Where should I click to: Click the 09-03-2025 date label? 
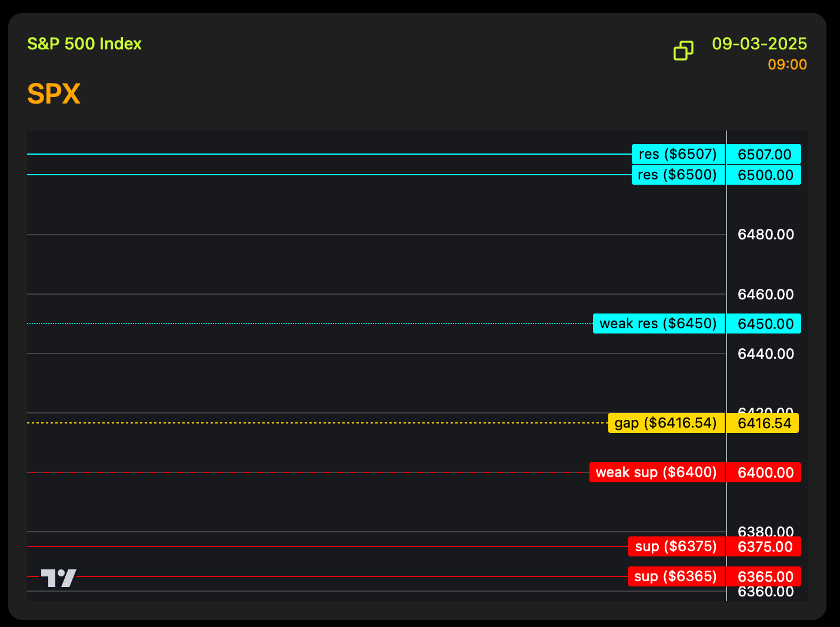759,44
